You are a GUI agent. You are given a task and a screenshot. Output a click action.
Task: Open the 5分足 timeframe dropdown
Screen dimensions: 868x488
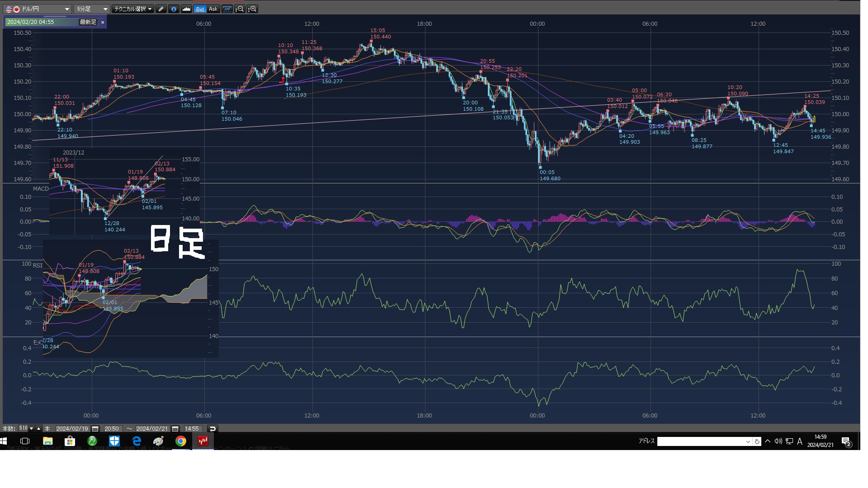click(x=105, y=9)
